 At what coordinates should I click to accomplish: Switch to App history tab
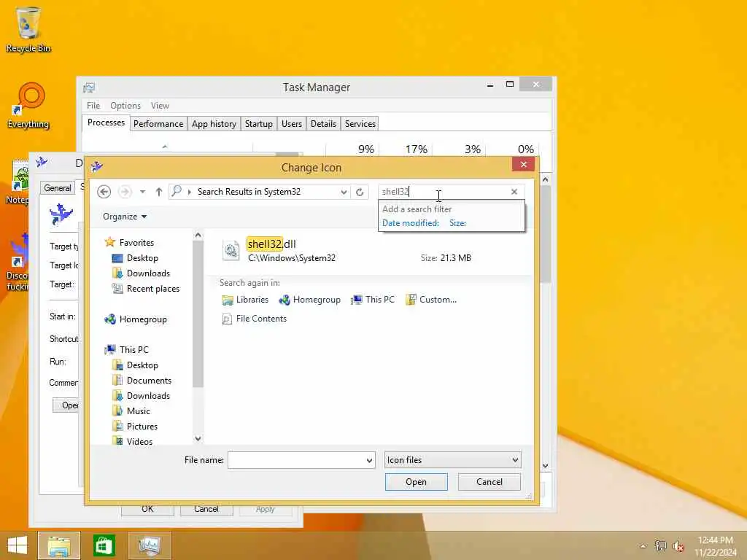click(214, 124)
